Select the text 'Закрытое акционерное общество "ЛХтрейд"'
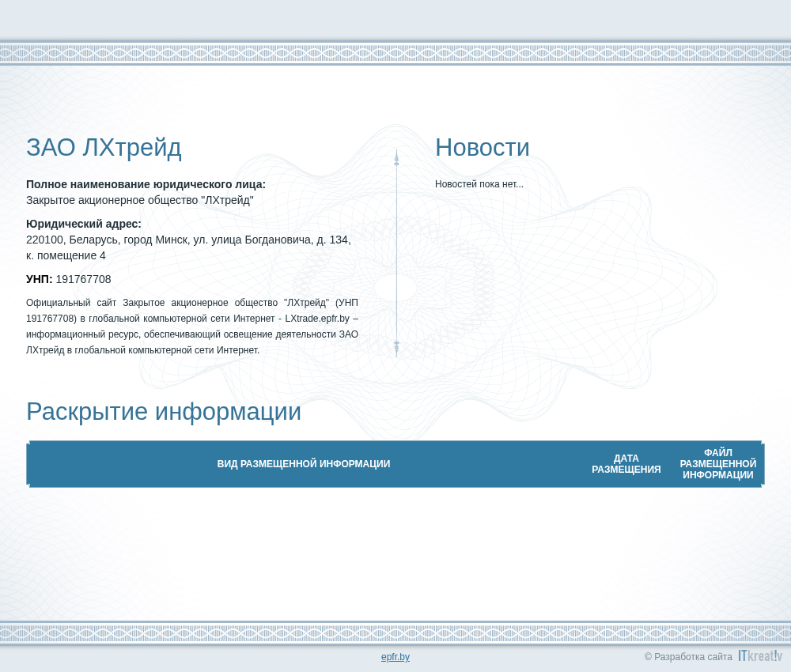This screenshot has height=672, width=791. [140, 200]
